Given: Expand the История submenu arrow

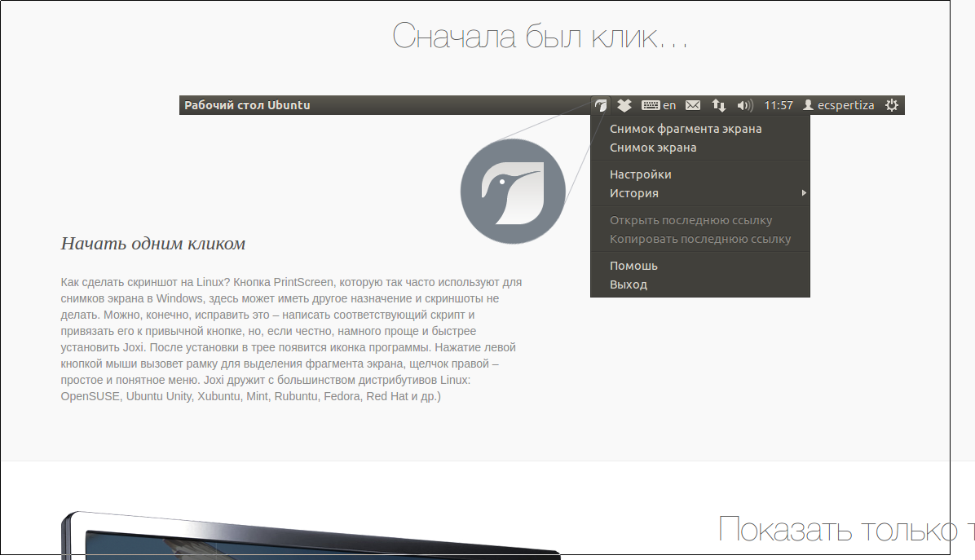Looking at the screenshot, I should click(x=804, y=192).
